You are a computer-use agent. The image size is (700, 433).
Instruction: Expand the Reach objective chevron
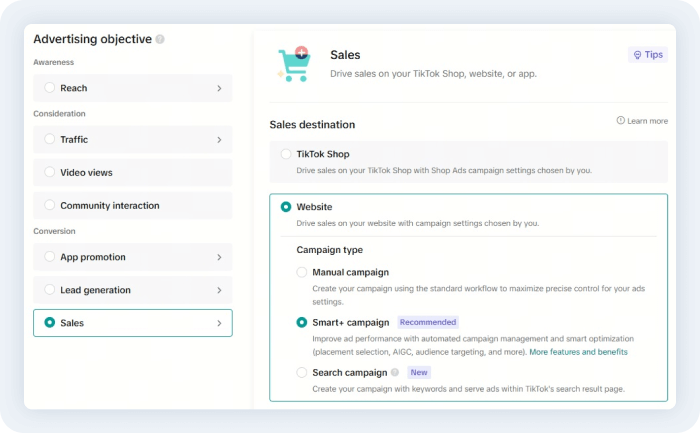pyautogui.click(x=219, y=88)
